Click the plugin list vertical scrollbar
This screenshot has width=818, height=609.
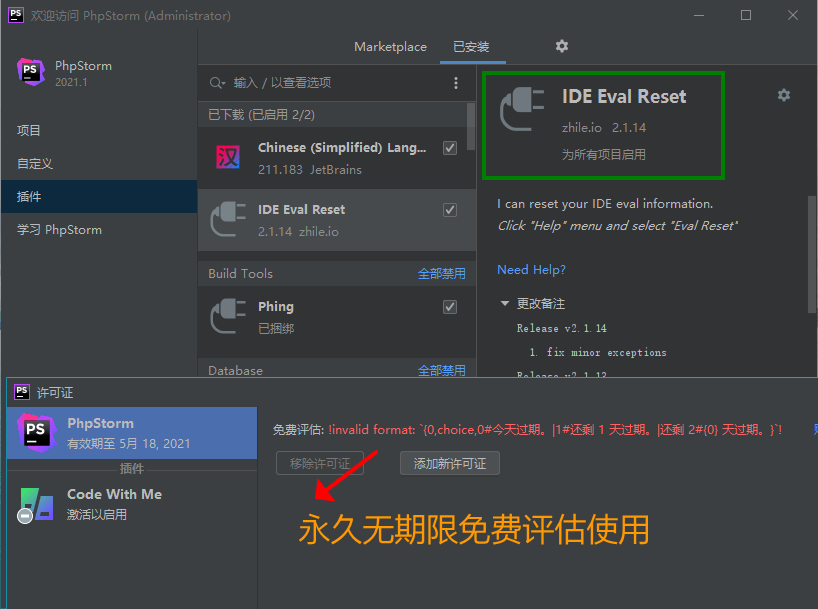471,127
